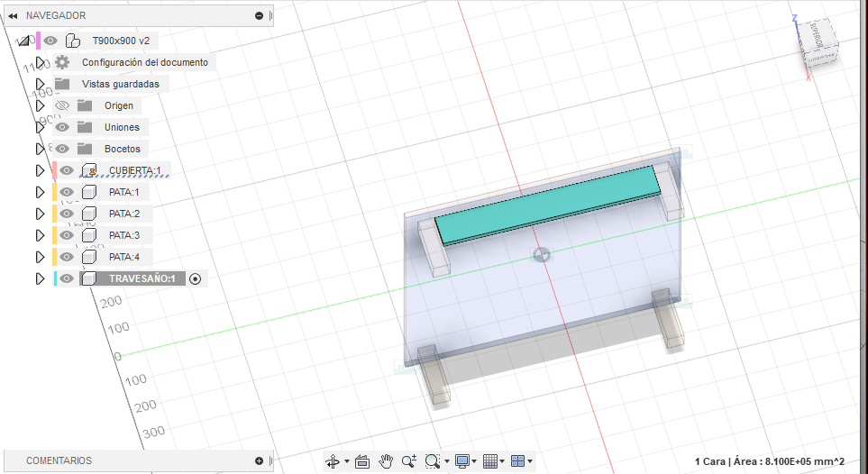868x474 pixels.
Task: Click the Zoom Window fit icon
Action: (433, 461)
